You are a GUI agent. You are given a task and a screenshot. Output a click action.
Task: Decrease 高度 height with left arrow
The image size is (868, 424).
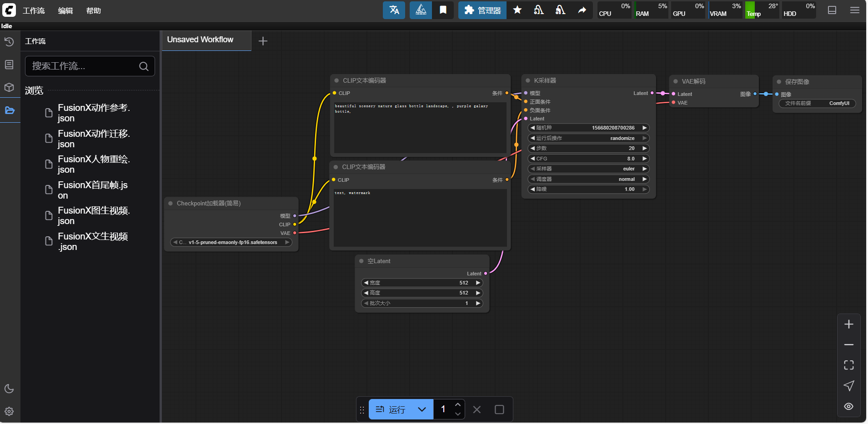[x=366, y=293]
